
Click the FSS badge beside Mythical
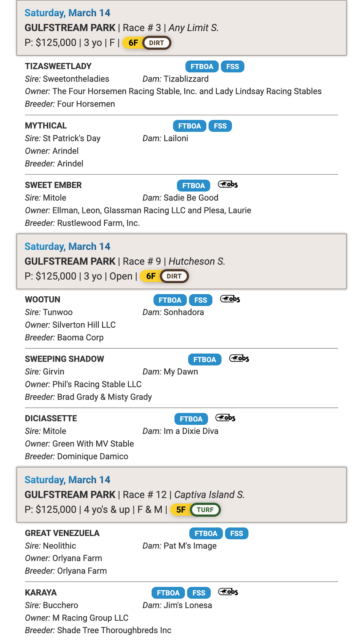pos(220,126)
